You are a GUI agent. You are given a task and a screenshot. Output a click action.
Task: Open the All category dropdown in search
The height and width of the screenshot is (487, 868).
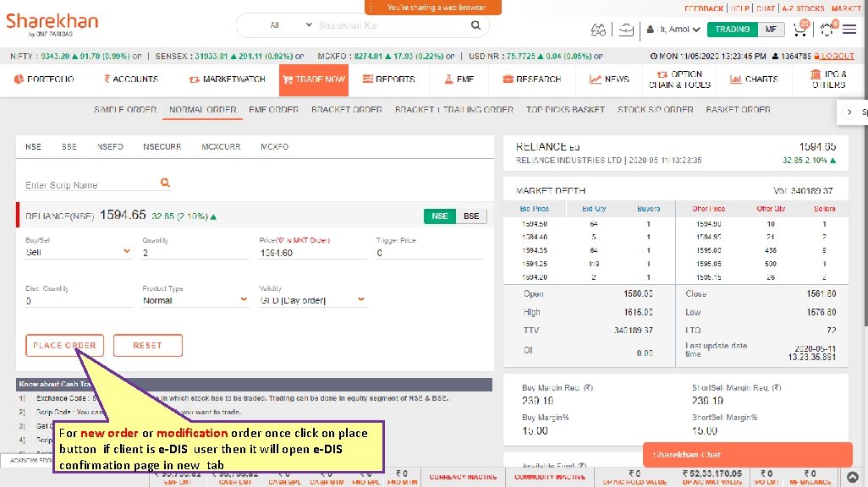click(290, 25)
